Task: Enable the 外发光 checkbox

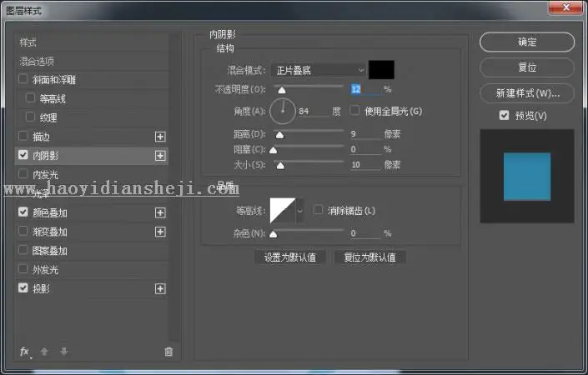Action: pos(23,269)
